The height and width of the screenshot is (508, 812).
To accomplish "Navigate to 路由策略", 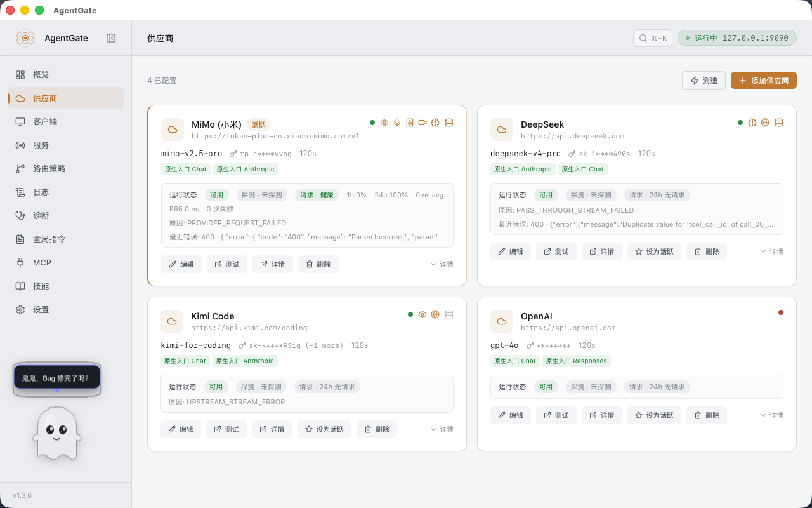I will tap(65, 168).
